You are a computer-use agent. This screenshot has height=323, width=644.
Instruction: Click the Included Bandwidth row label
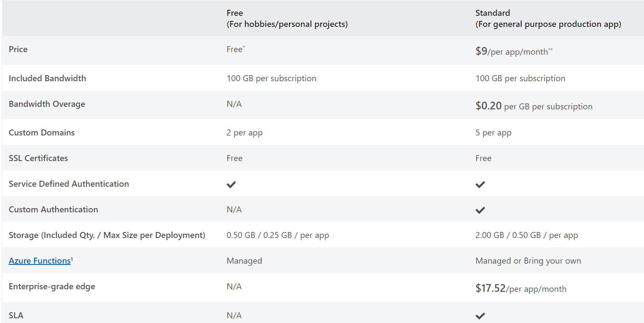pyautogui.click(x=47, y=78)
